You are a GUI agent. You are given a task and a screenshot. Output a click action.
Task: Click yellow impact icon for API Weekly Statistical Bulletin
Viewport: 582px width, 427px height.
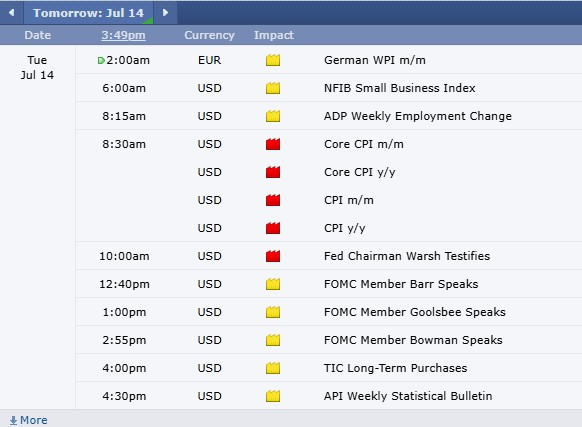tap(273, 396)
